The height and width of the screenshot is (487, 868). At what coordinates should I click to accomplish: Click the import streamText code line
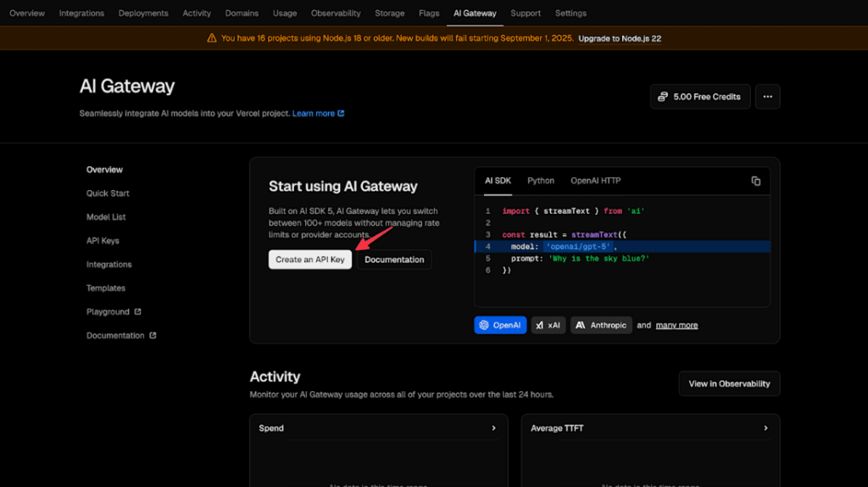click(574, 211)
